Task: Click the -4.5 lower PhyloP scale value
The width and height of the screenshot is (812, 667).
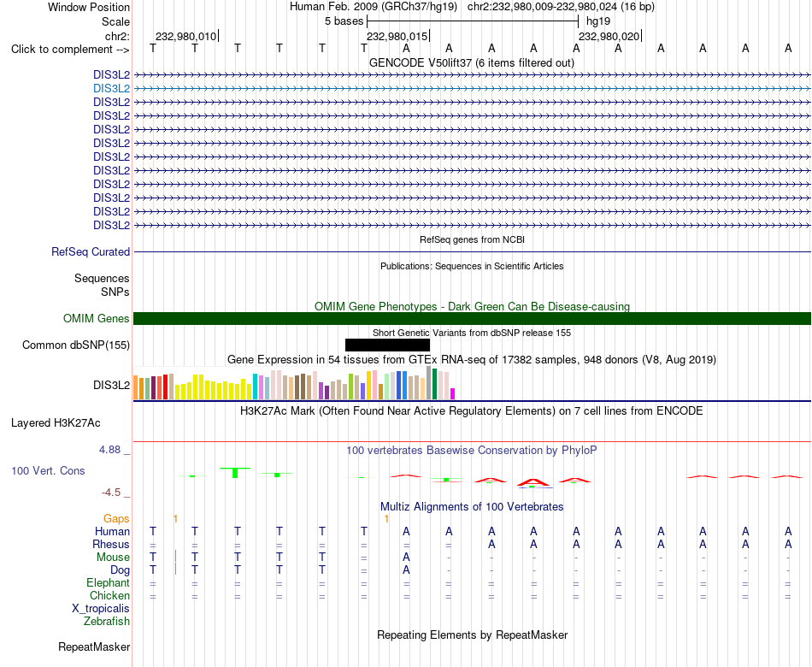Action: coord(111,493)
